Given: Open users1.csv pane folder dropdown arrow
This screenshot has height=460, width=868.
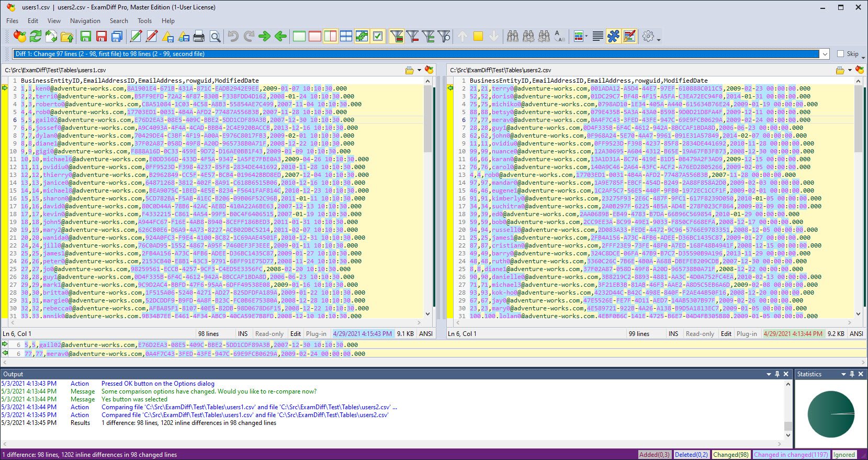Looking at the screenshot, I should 419,70.
